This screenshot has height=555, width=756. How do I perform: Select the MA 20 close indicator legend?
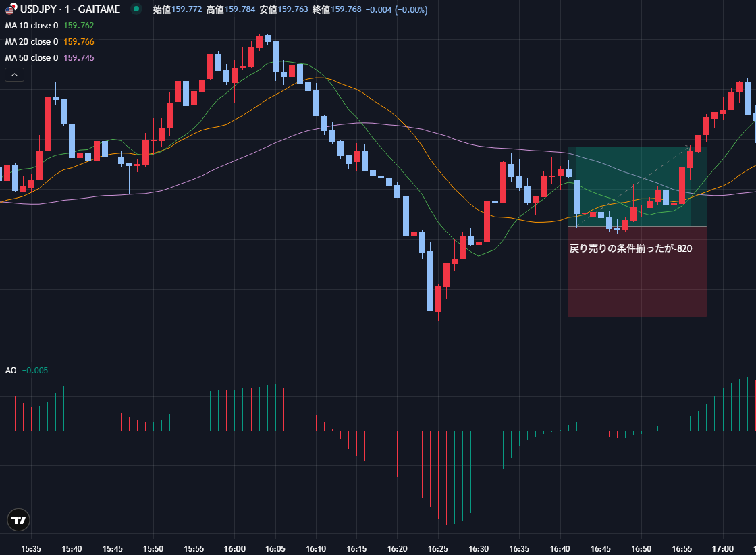[32, 42]
